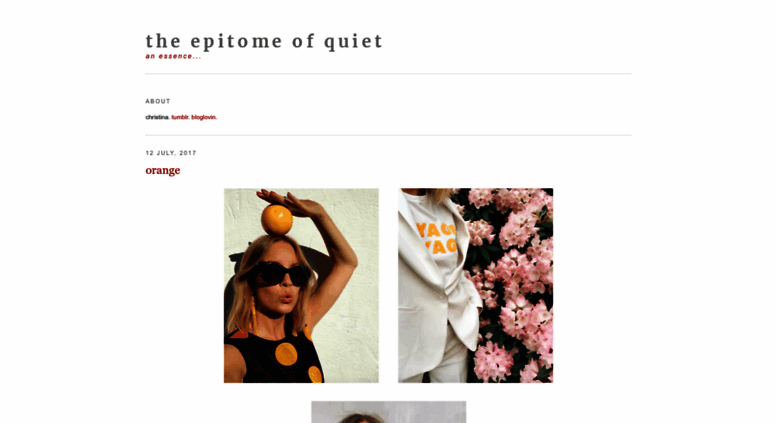This screenshot has height=423, width=777.
Task: Open the 'orange' post title
Action: coord(163,170)
